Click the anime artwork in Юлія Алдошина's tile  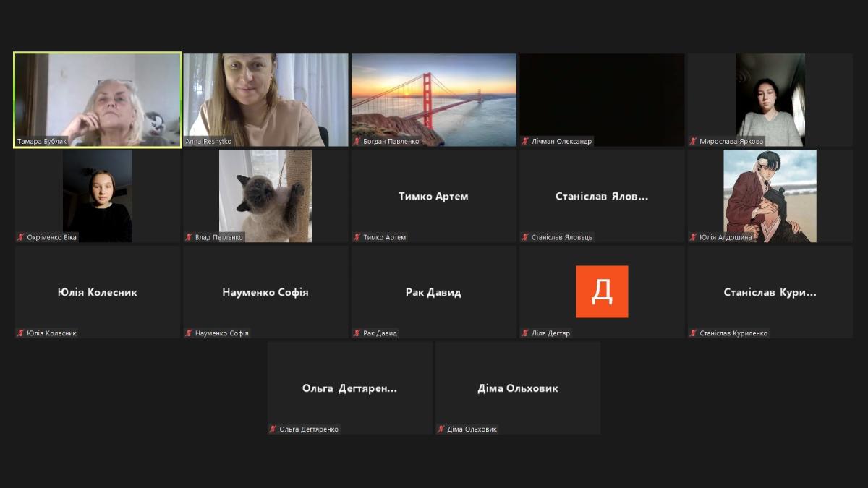[770, 195]
